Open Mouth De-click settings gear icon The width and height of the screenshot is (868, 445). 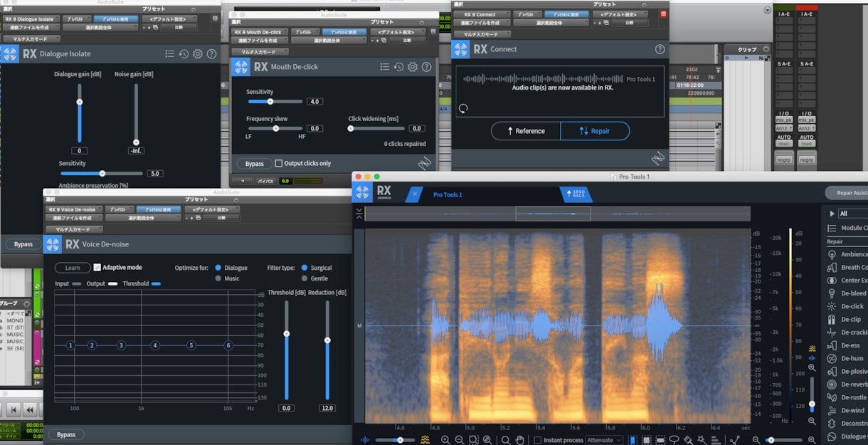pyautogui.click(x=413, y=67)
